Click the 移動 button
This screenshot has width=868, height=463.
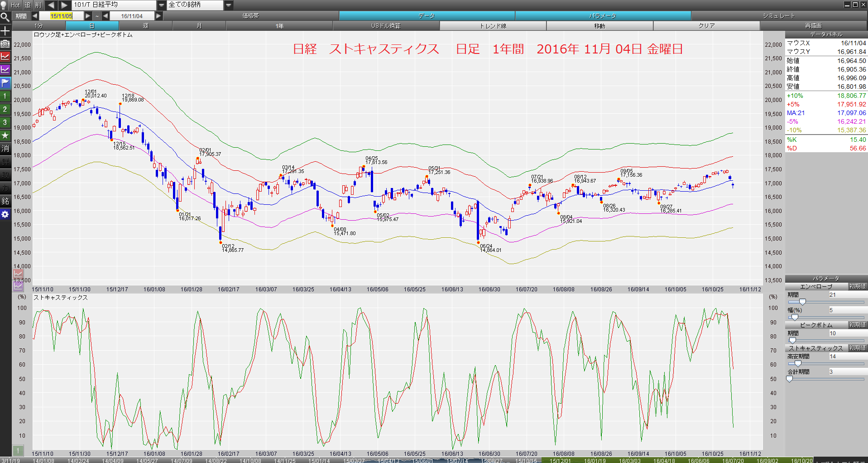[599, 26]
